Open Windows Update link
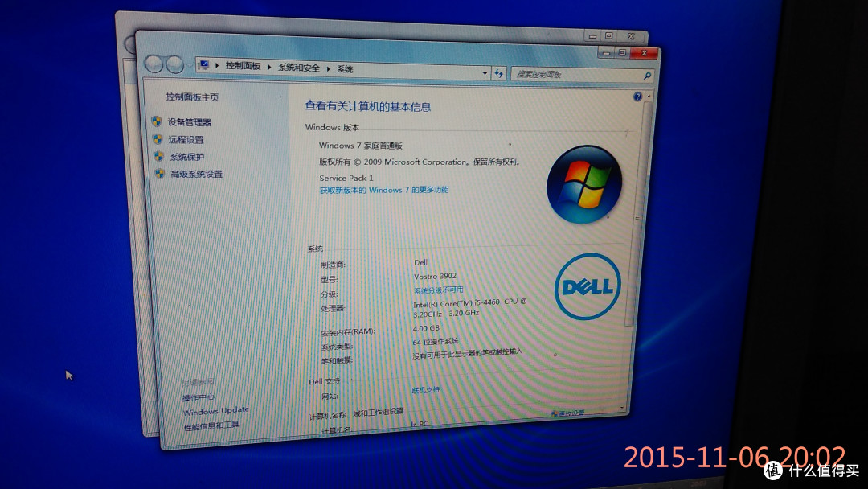Viewport: 868px width, 489px height. [216, 412]
